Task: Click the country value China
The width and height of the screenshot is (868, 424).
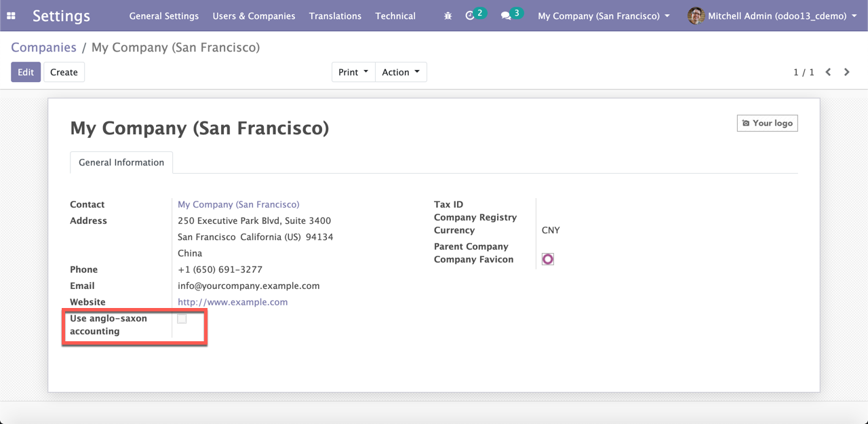Action: point(190,253)
